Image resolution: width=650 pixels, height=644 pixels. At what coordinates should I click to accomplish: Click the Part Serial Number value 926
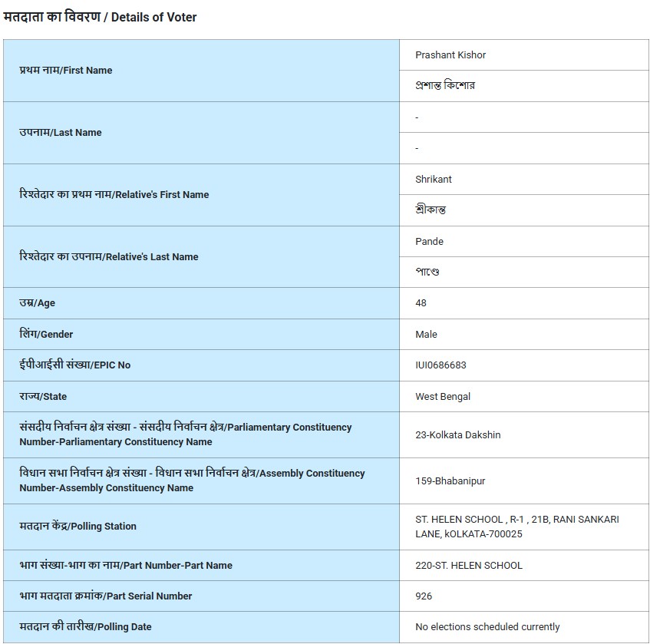click(x=424, y=596)
